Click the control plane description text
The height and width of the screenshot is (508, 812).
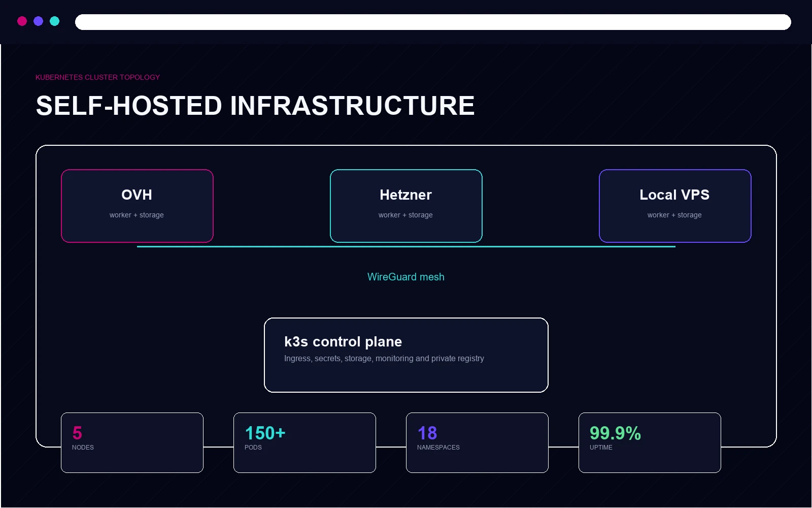click(x=384, y=359)
